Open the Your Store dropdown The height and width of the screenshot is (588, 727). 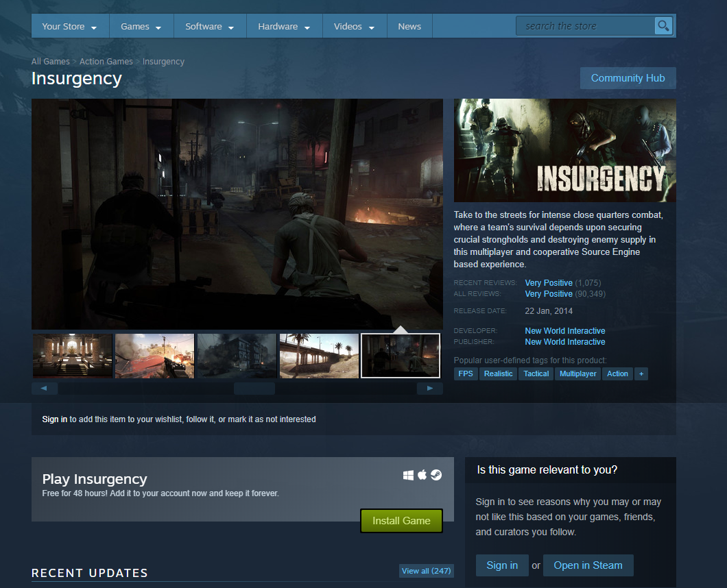pyautogui.click(x=69, y=27)
